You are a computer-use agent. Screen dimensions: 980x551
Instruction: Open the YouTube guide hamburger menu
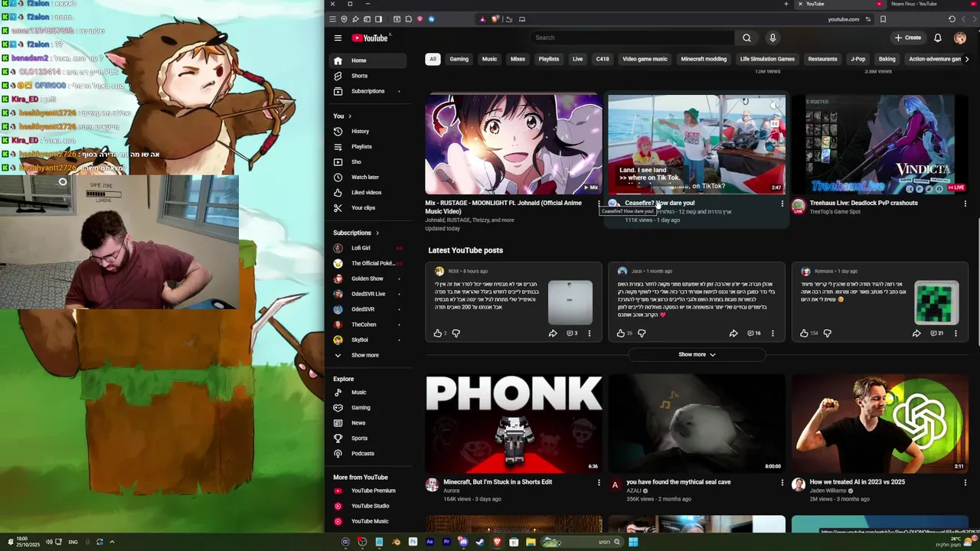tap(338, 37)
